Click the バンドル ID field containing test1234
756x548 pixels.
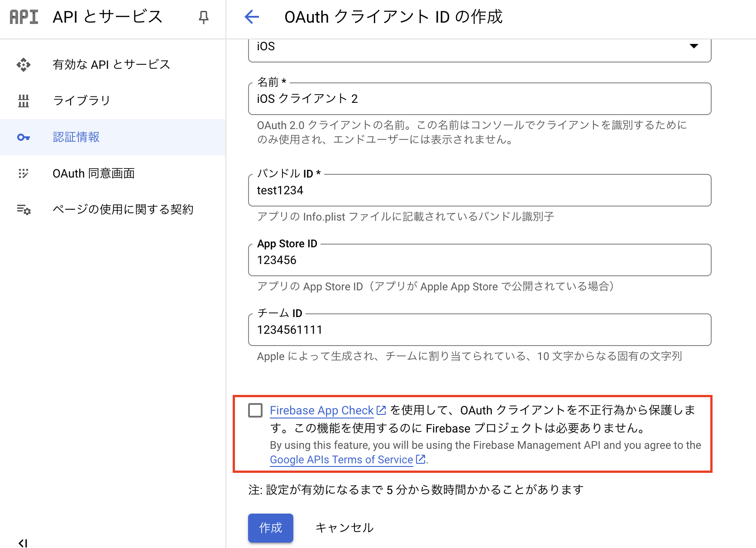pyautogui.click(x=479, y=190)
